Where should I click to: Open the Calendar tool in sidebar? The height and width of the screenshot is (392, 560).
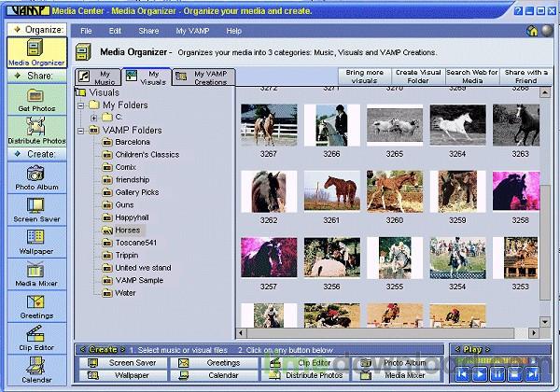click(35, 370)
